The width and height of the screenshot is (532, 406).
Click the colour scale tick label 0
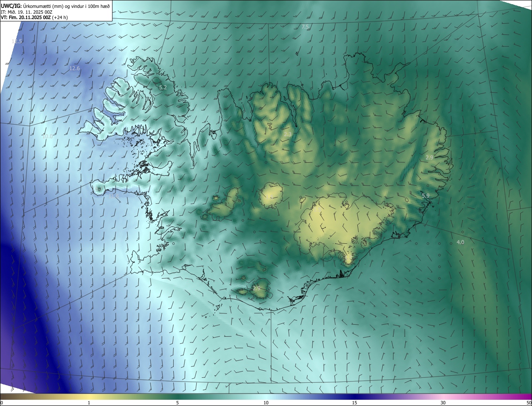pos(2,403)
